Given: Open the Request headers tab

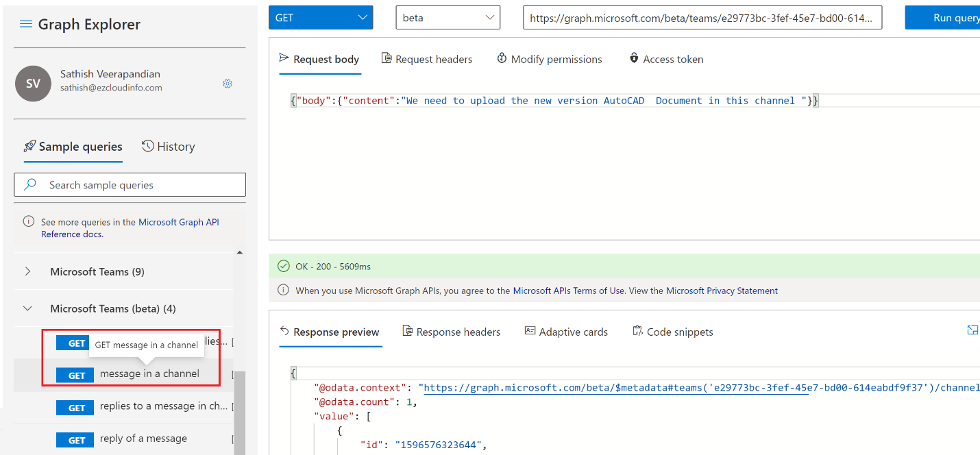Looking at the screenshot, I should coord(426,60).
